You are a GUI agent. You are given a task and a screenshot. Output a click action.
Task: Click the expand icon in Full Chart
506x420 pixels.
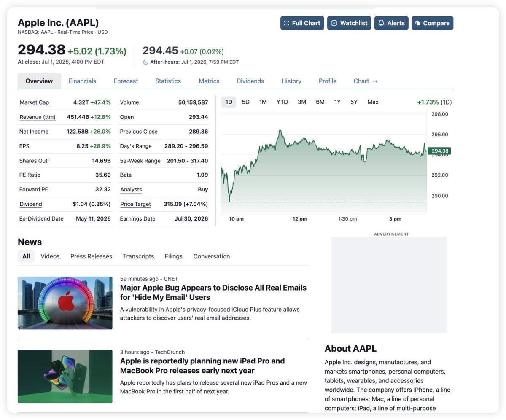pyautogui.click(x=287, y=23)
